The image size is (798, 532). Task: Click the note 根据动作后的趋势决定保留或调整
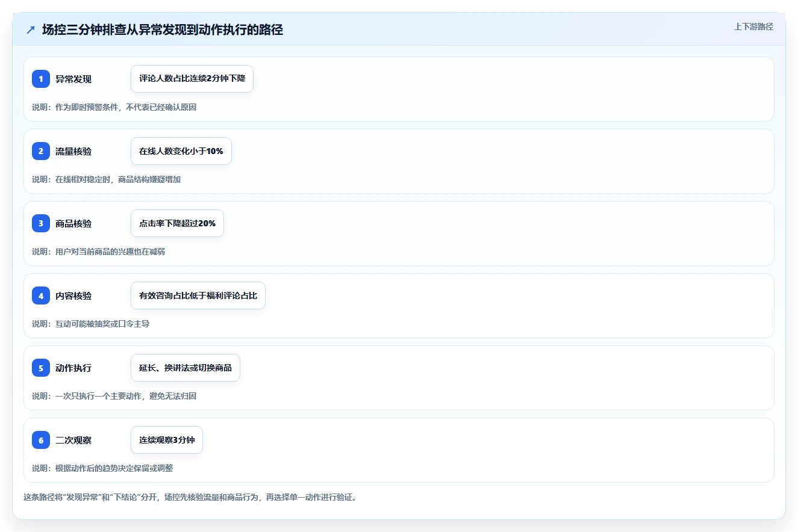tap(114, 468)
